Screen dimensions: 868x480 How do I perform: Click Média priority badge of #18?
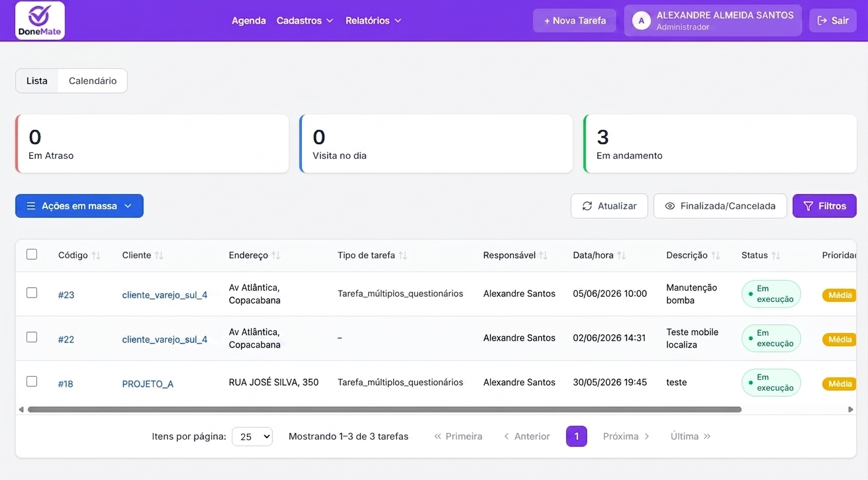pos(839,384)
